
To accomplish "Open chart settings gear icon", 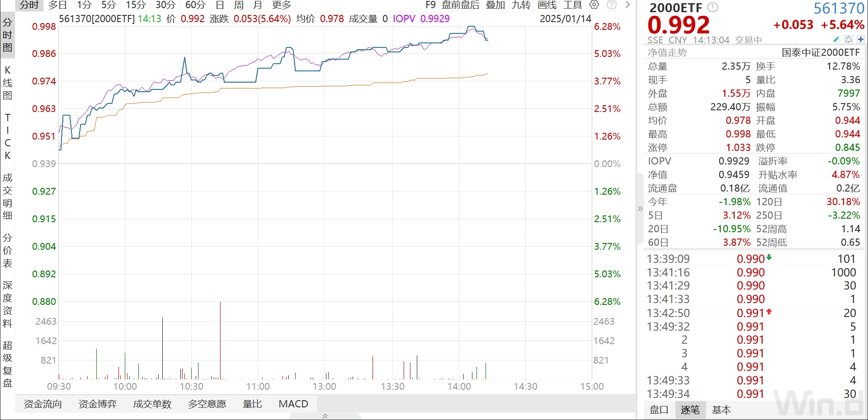I will [594, 5].
